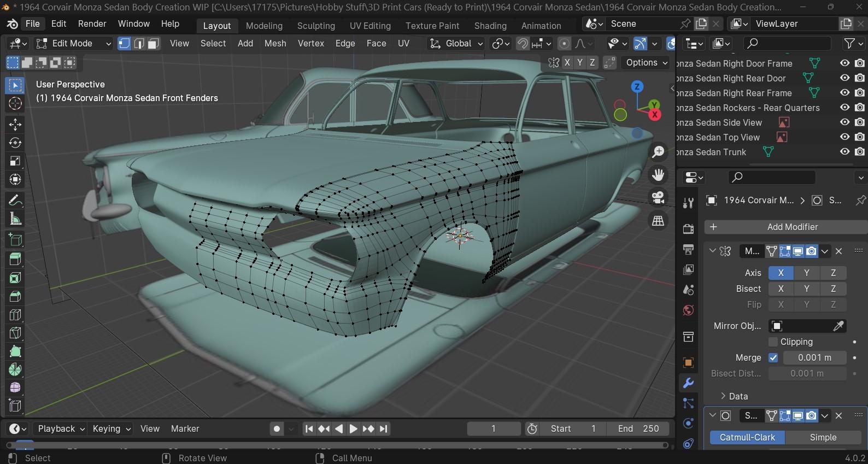Open the Render properties tab icon

(689, 229)
